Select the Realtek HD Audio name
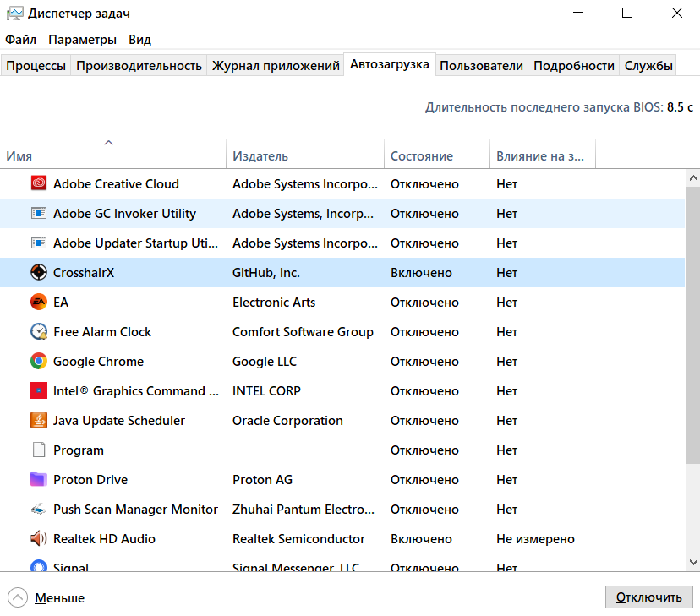 point(104,539)
